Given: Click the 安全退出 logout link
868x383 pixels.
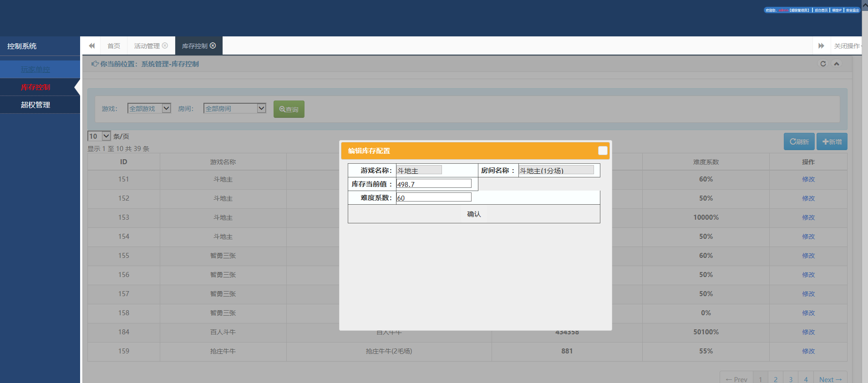Looking at the screenshot, I should click(852, 10).
